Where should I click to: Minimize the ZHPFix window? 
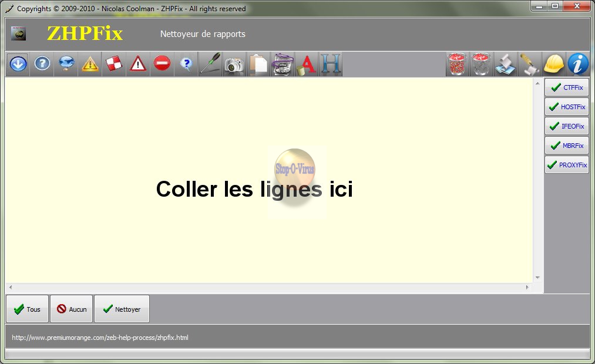click(x=539, y=6)
